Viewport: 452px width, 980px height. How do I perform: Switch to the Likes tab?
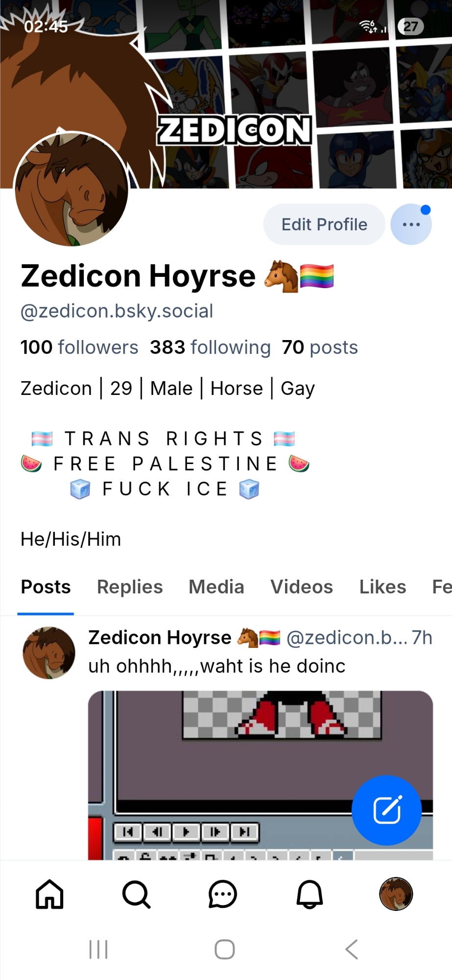(x=383, y=587)
